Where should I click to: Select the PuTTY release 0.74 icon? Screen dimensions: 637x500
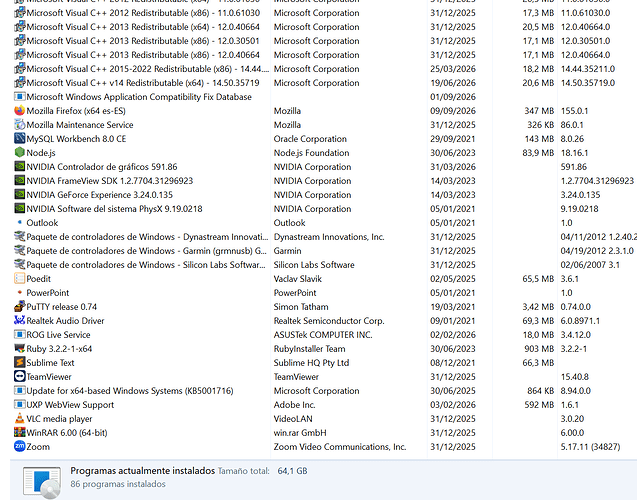click(20, 307)
